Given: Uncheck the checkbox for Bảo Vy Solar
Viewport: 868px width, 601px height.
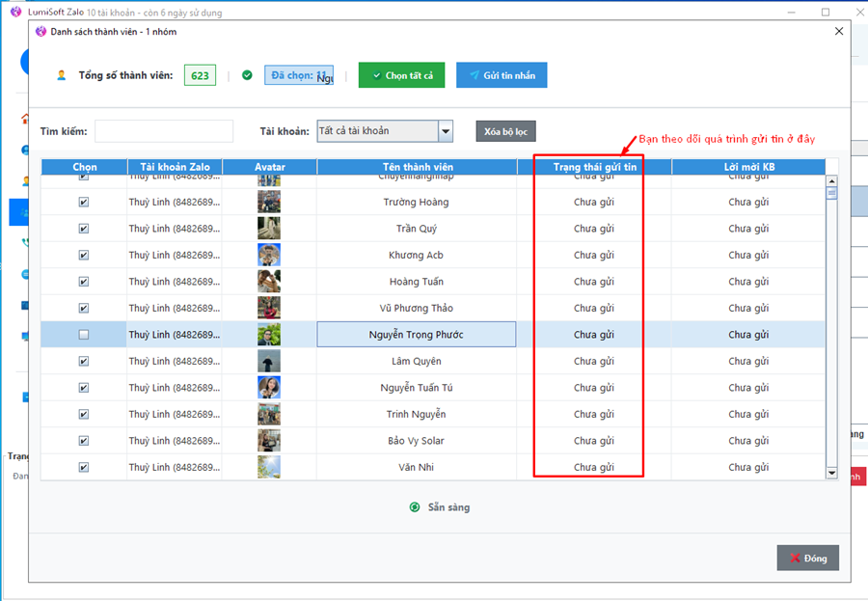Looking at the screenshot, I should tap(84, 441).
